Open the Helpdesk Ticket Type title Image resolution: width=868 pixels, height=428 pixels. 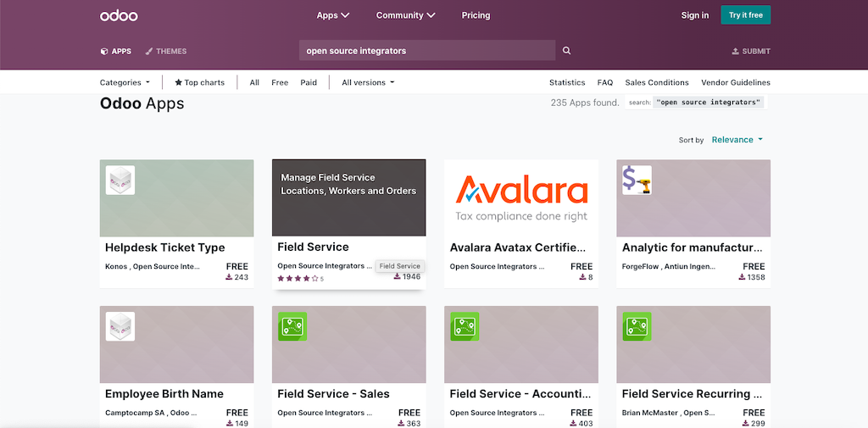(165, 247)
